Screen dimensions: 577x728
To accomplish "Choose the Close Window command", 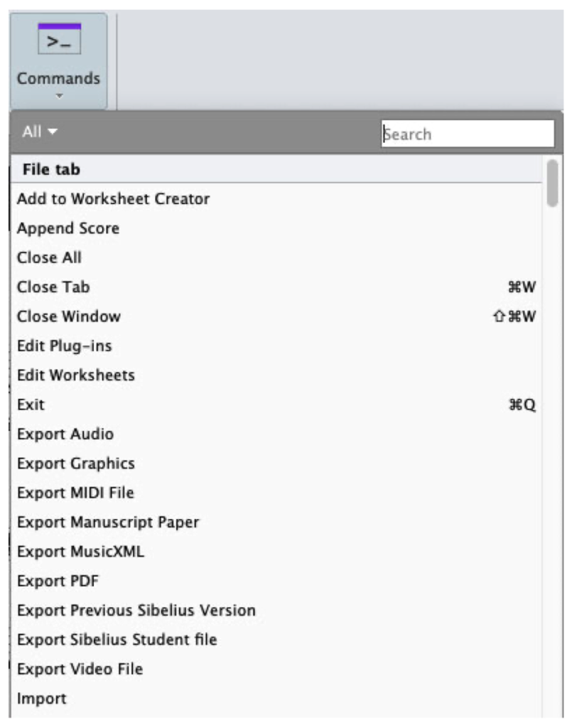I will (69, 316).
